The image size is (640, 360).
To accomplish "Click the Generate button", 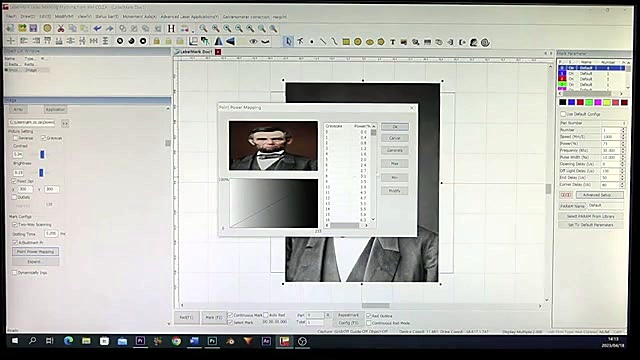I will [394, 150].
